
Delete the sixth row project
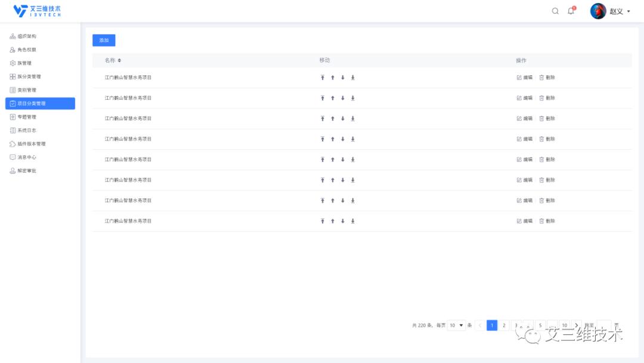pyautogui.click(x=547, y=180)
